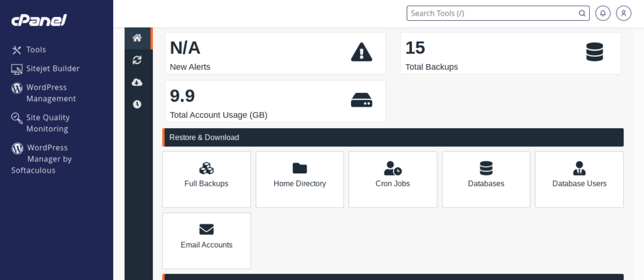Click the Sitejet Builder monitor icon
The width and height of the screenshot is (644, 280).
coord(16,69)
